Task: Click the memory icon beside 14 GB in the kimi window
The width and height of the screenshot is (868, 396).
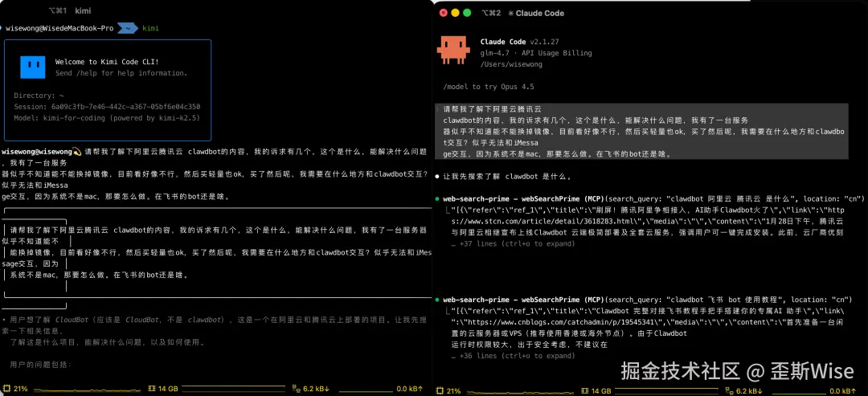Action: [x=150, y=389]
